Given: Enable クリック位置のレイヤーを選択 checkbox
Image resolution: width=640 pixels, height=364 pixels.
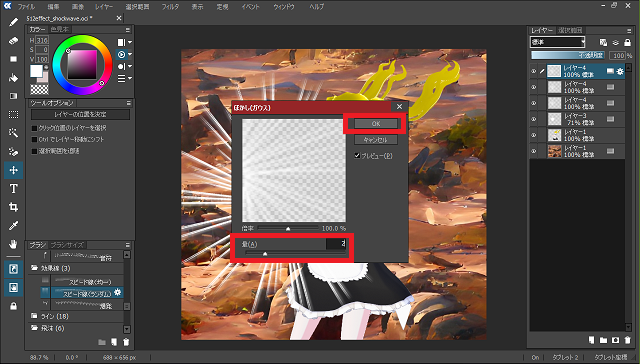Looking at the screenshot, I should click(x=34, y=128).
